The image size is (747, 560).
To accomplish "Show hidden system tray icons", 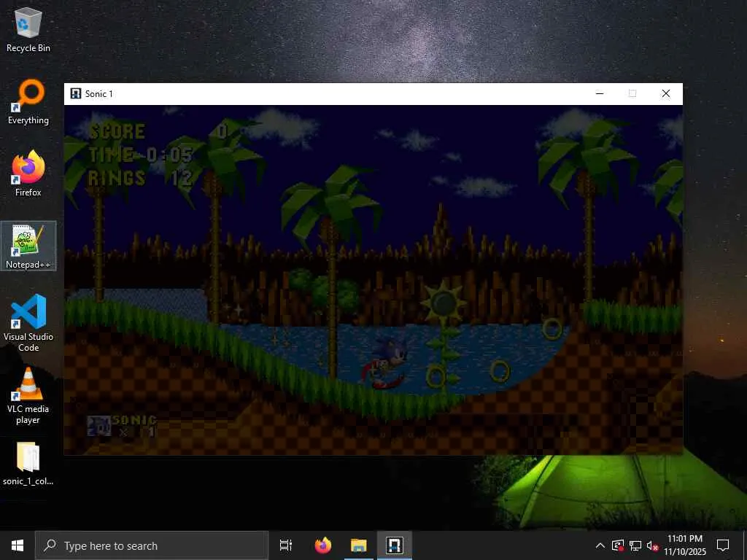I will [600, 545].
